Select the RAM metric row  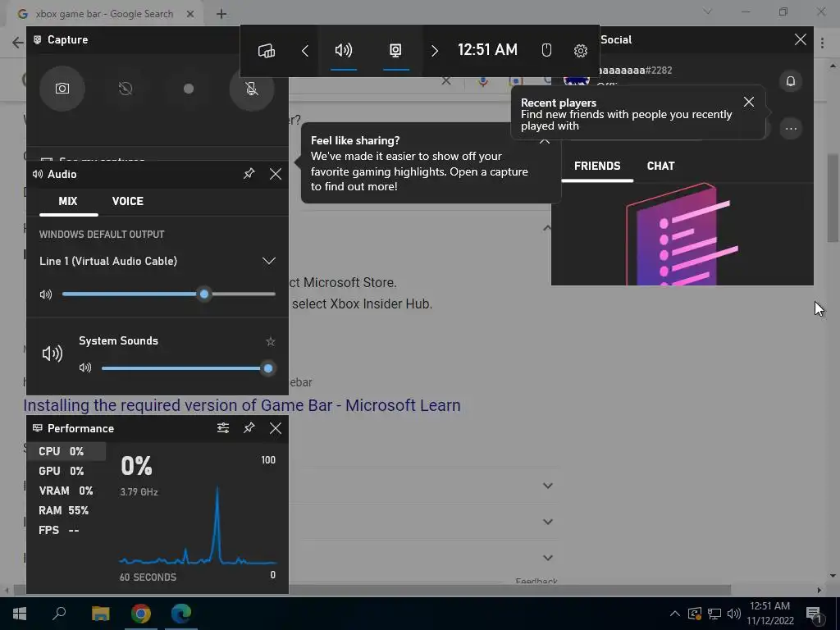66,510
